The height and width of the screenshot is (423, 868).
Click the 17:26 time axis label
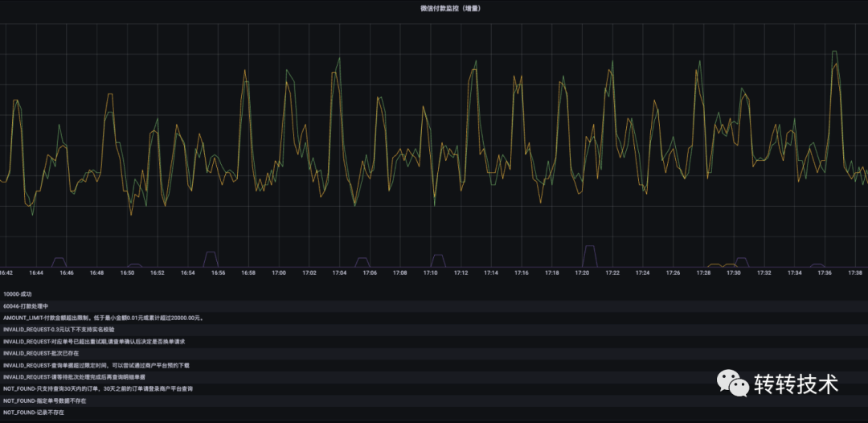pyautogui.click(x=674, y=273)
